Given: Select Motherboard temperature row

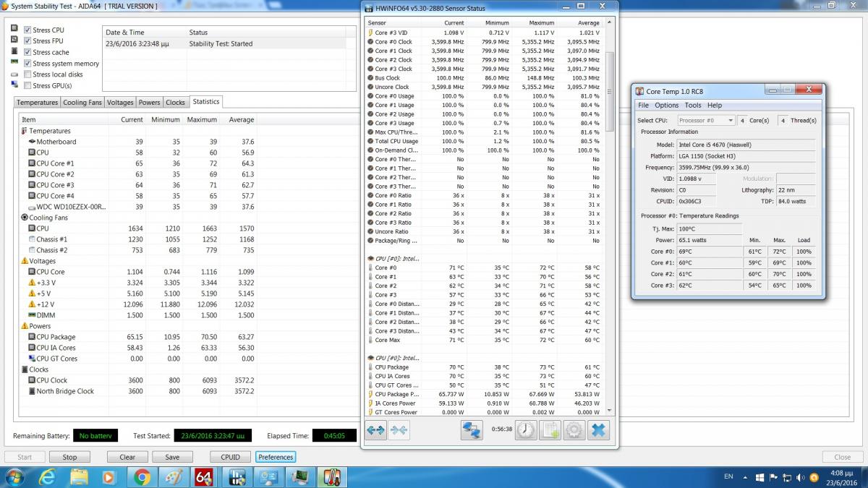Looking at the screenshot, I should pyautogui.click(x=137, y=142).
